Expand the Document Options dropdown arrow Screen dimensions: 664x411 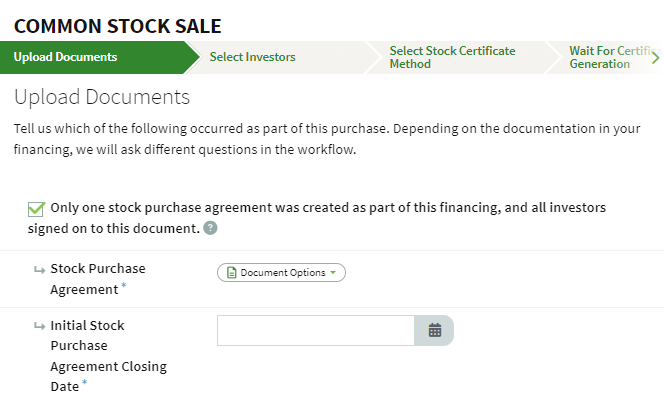[x=333, y=273]
